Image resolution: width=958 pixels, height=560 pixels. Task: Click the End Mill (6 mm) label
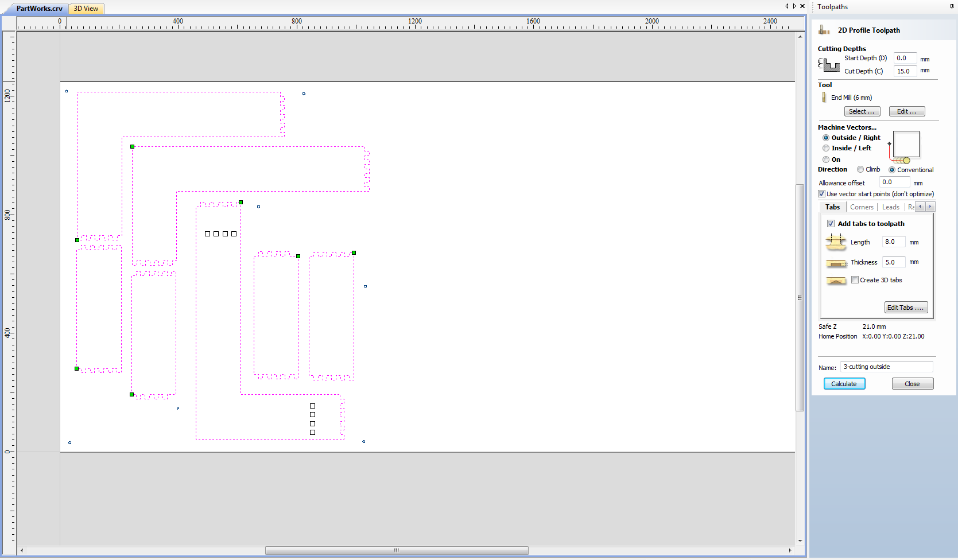pyautogui.click(x=851, y=98)
